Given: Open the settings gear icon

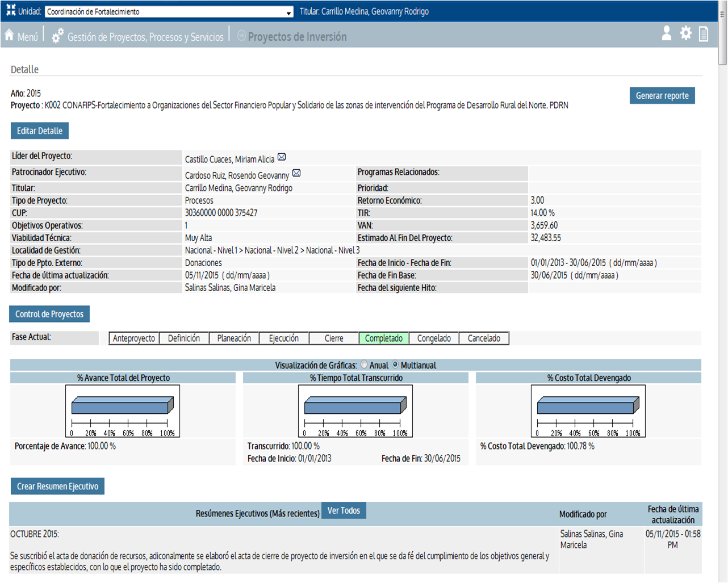Looking at the screenshot, I should coord(686,33).
